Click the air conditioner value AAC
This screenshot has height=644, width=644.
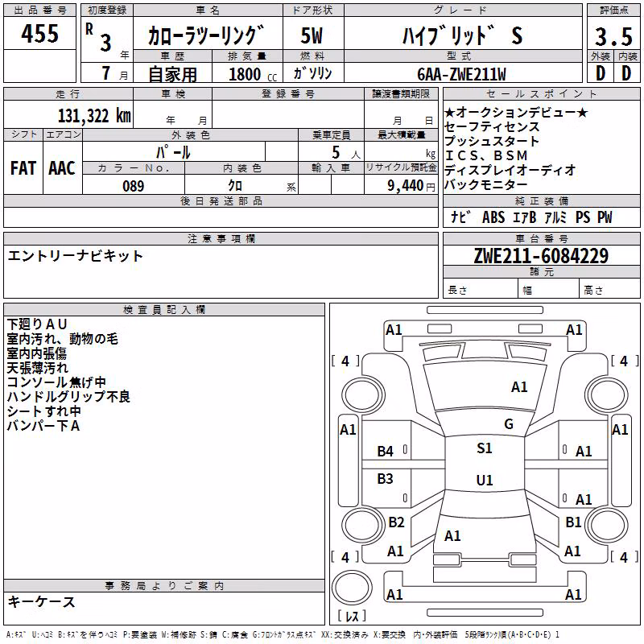tap(62, 168)
